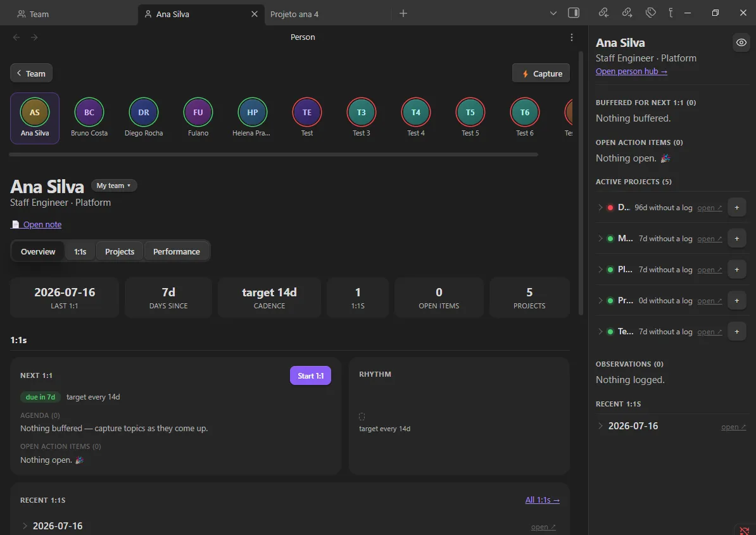Viewport: 756px width, 535px height.
Task: Open the three-dot more options menu
Action: click(571, 37)
